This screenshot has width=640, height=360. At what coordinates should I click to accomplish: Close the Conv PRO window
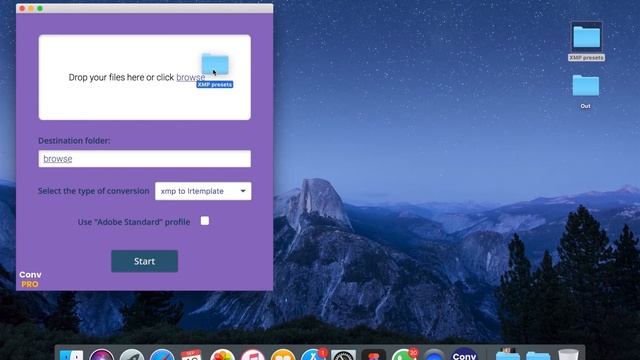coord(22,8)
